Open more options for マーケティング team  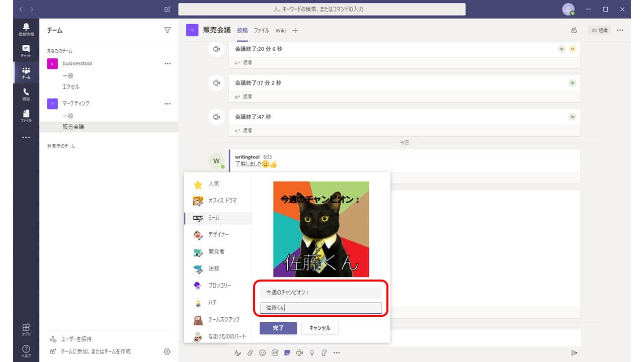(x=168, y=104)
